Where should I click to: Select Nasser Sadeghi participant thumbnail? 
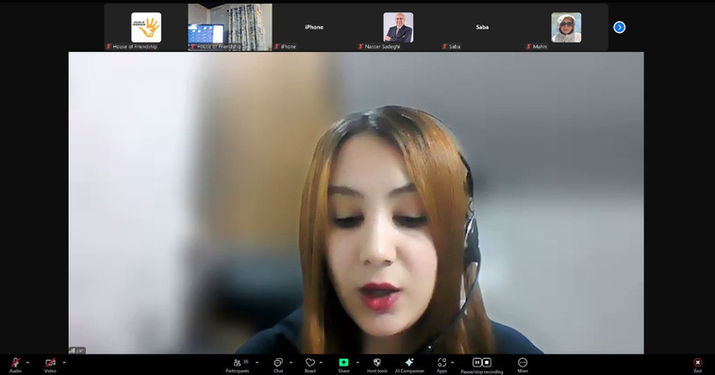tap(398, 27)
